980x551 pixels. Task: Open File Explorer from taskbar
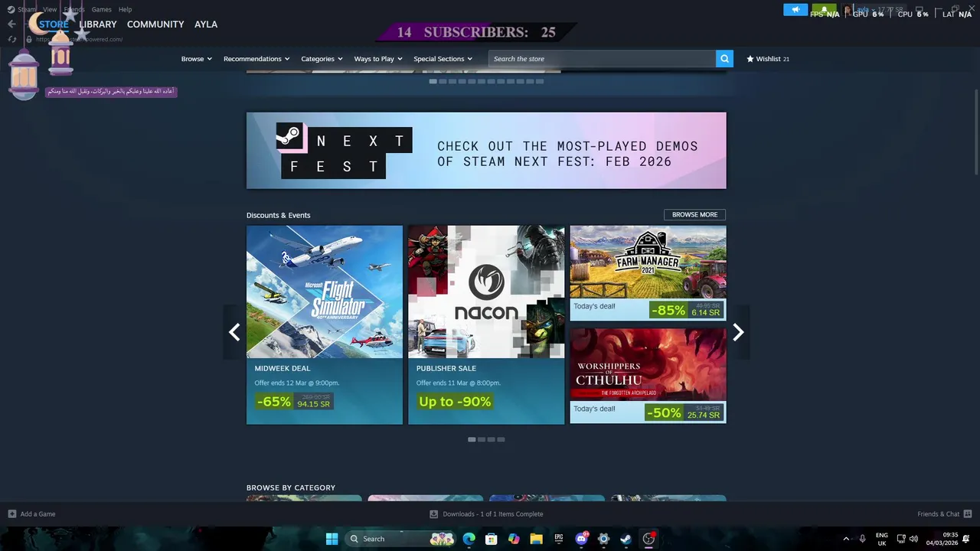536,539
